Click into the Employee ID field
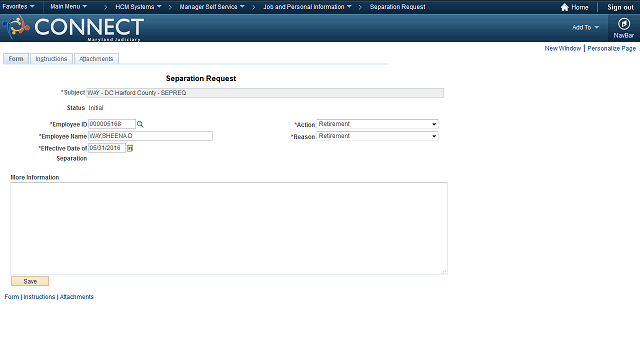Viewport: 640px width, 360px height. coord(111,124)
